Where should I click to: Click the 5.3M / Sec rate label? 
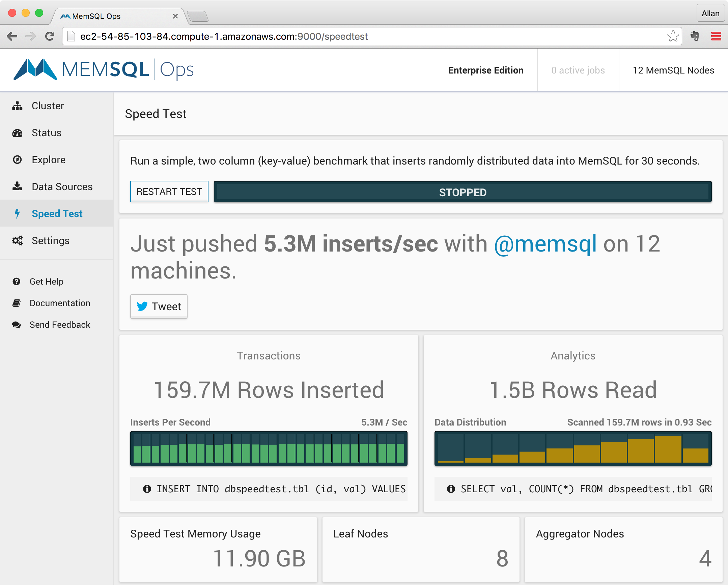click(384, 422)
